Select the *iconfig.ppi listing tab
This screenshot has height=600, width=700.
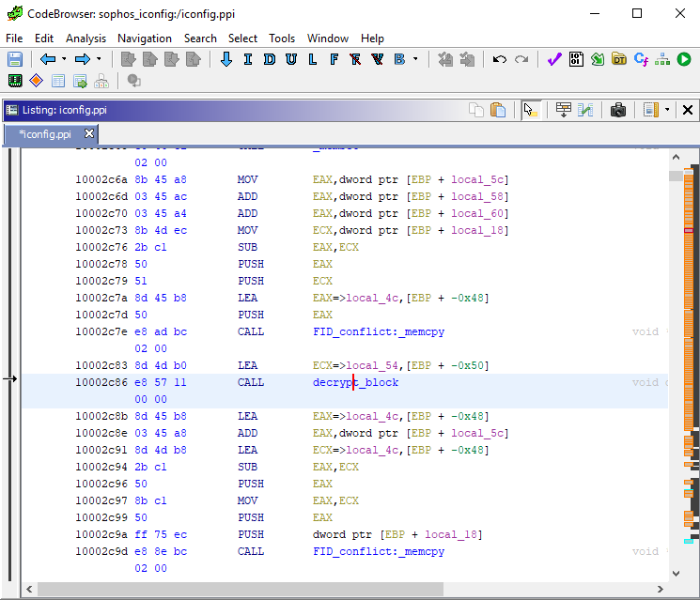click(x=45, y=134)
